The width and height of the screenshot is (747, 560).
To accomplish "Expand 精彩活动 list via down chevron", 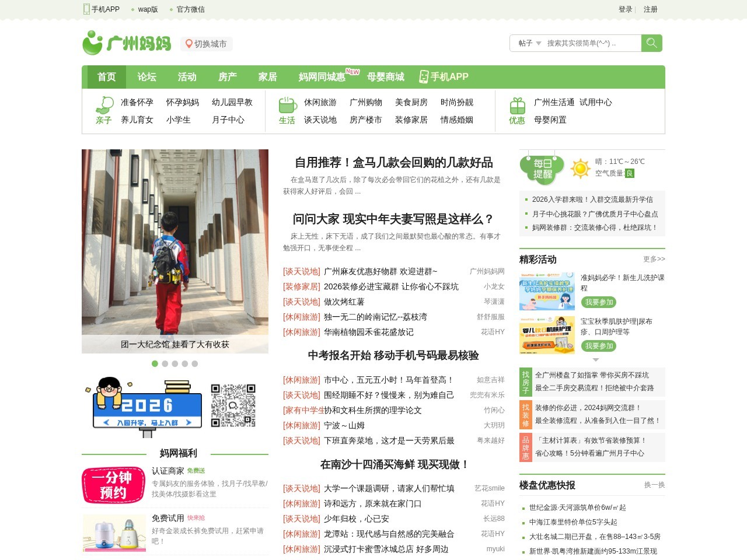I will 595,360.
